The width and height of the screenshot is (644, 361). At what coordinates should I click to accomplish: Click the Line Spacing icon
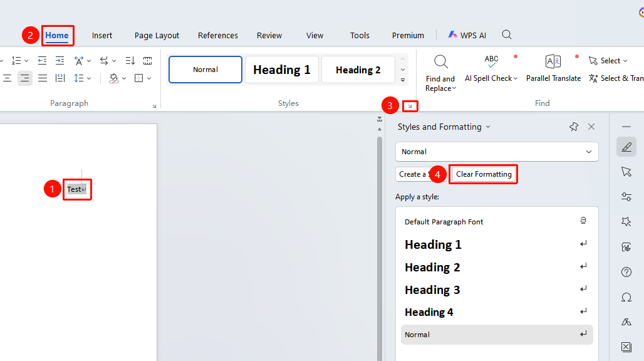pos(78,78)
